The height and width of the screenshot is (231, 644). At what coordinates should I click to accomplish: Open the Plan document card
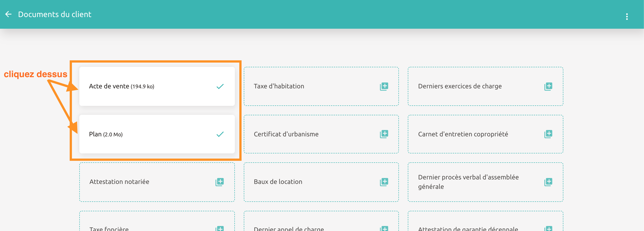click(x=157, y=134)
